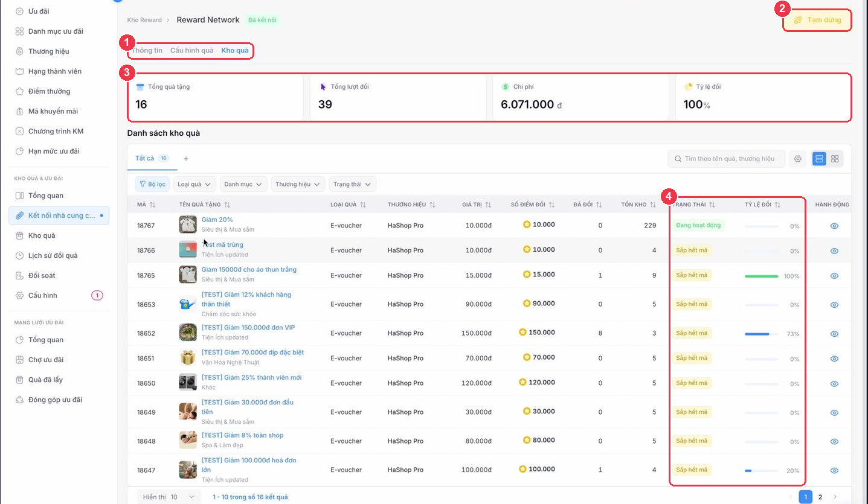Expand the Thương hiệu filter dropdown

coord(298,184)
